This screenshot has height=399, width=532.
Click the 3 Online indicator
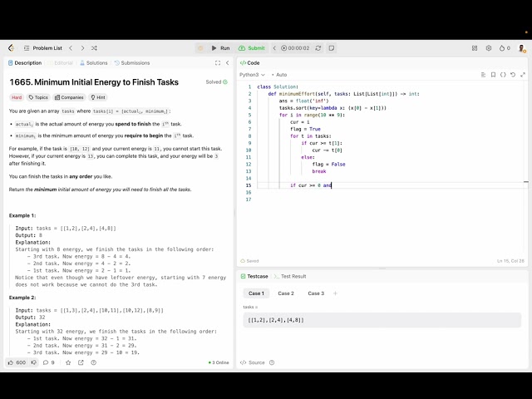tap(219, 362)
